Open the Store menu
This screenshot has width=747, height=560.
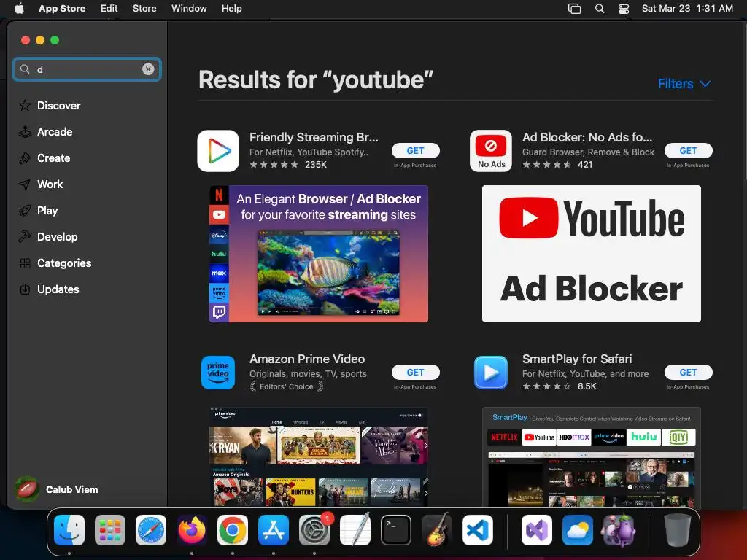[x=144, y=9]
